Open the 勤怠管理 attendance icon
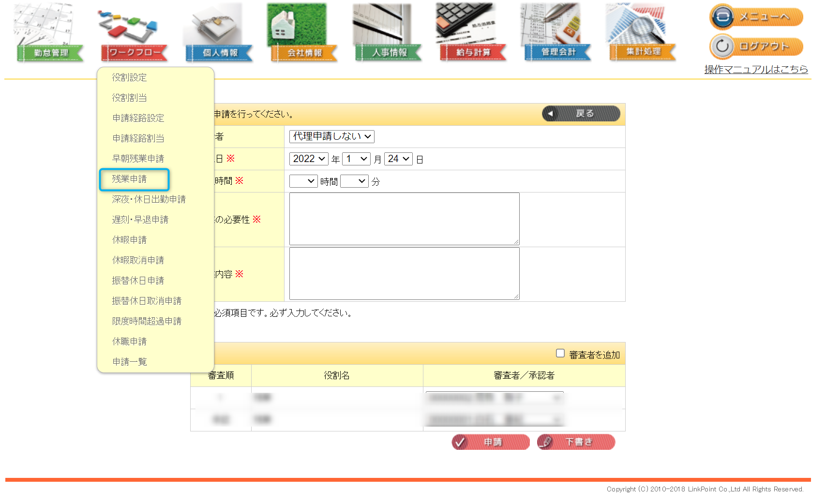The width and height of the screenshot is (826, 504). tap(50, 34)
